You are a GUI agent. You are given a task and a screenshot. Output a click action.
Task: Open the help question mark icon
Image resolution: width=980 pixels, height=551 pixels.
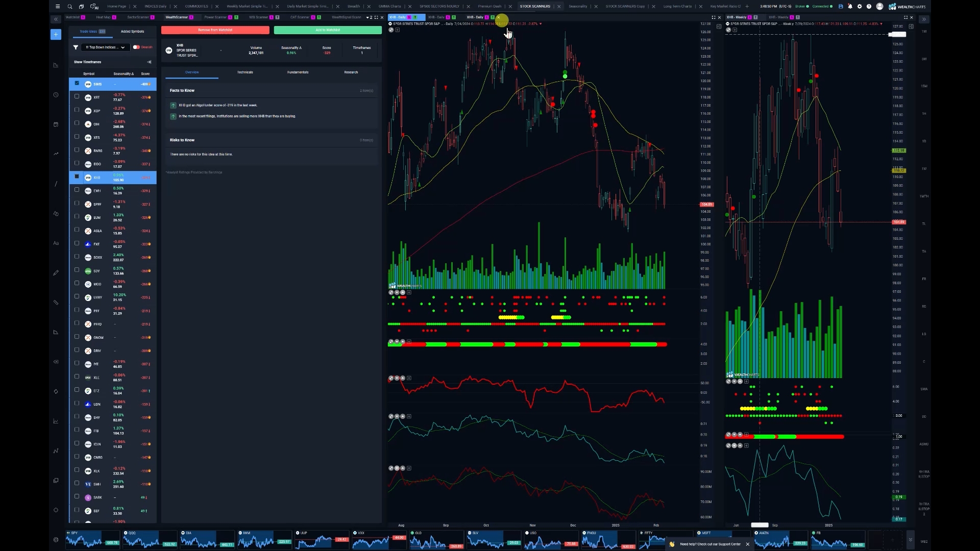[x=869, y=7]
